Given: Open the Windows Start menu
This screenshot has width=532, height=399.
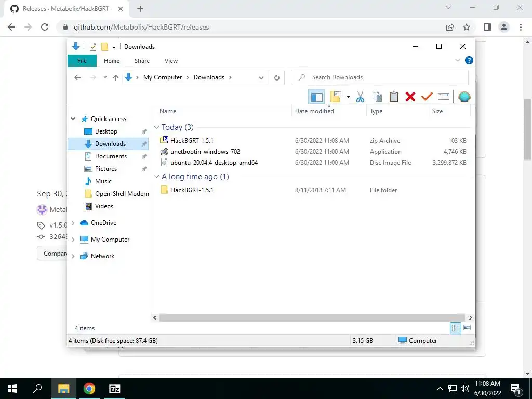Looking at the screenshot, I should 12,389.
